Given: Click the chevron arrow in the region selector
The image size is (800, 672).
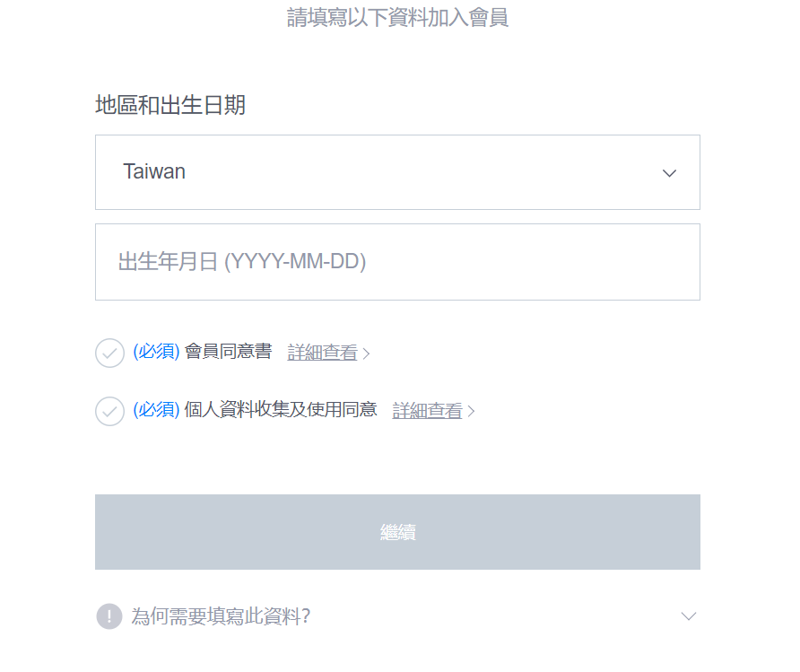Looking at the screenshot, I should [669, 173].
